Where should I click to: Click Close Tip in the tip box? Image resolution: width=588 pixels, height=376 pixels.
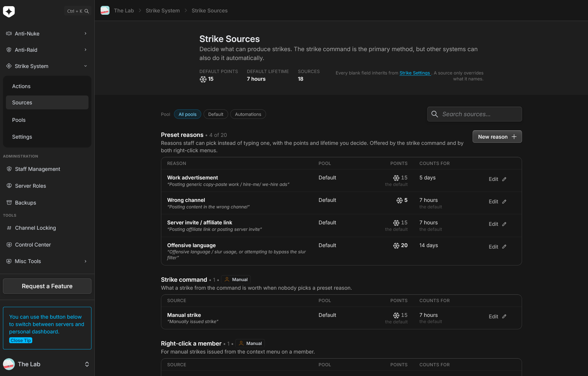[21, 340]
